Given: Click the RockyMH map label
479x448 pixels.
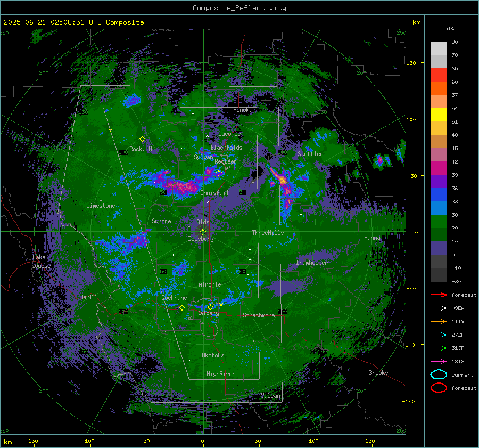Looking at the screenshot, I should coord(141,149).
